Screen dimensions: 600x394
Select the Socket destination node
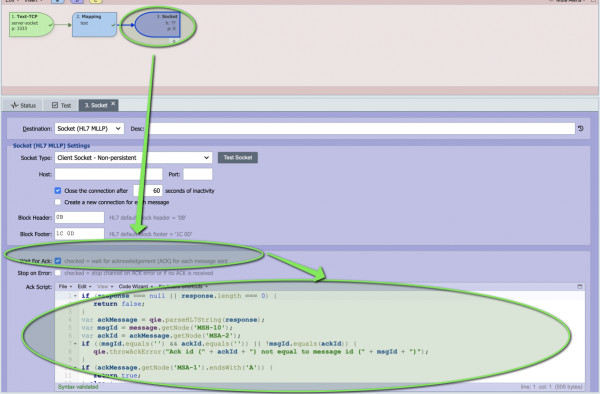pos(158,24)
